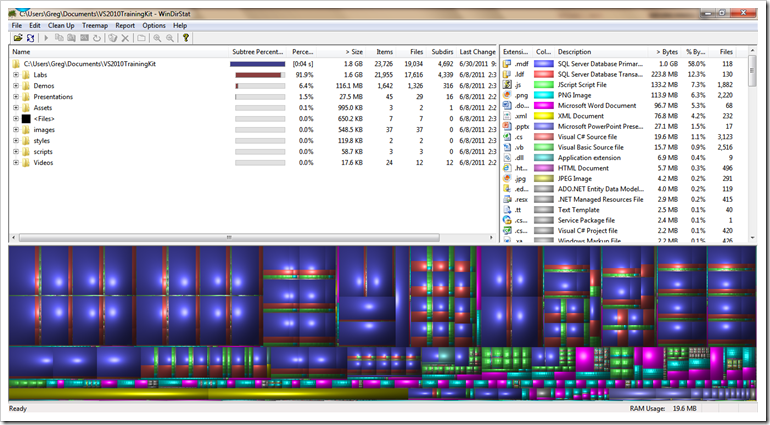The width and height of the screenshot is (770, 425).
Task: Click the Properties toolbar icon
Action: tap(141, 38)
